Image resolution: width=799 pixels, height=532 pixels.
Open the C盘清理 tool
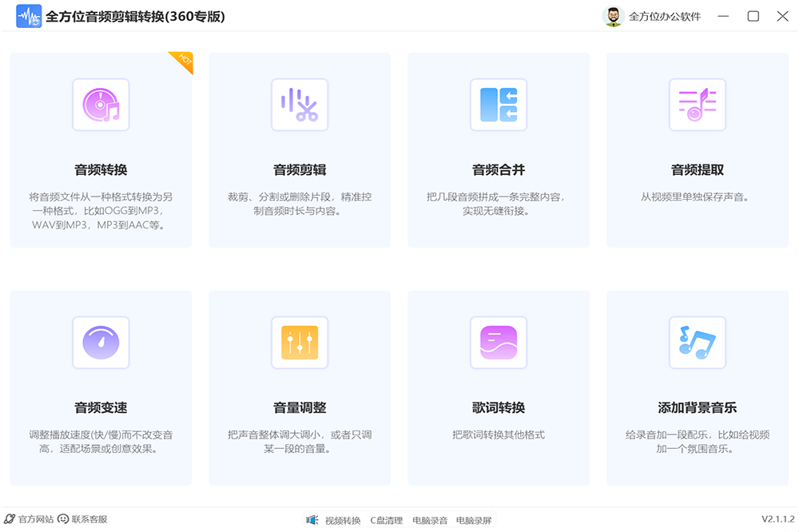click(387, 520)
